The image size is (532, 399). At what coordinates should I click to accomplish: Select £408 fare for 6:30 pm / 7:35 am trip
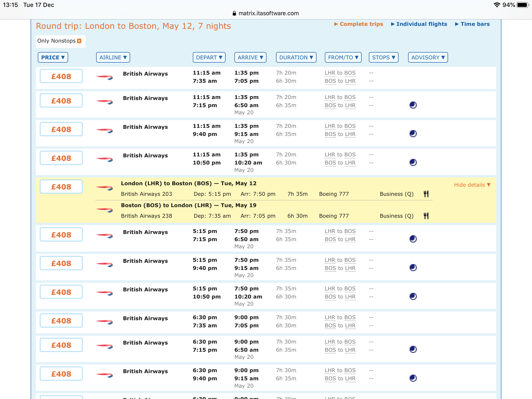[x=61, y=320]
